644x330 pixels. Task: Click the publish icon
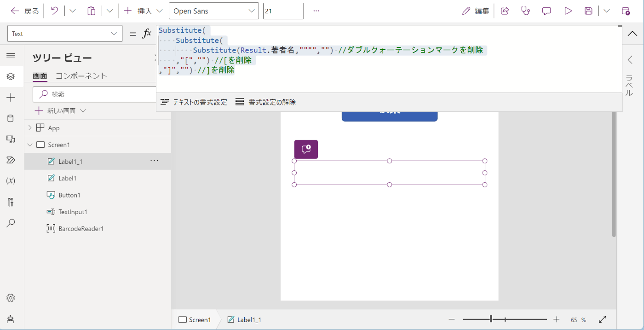(626, 11)
